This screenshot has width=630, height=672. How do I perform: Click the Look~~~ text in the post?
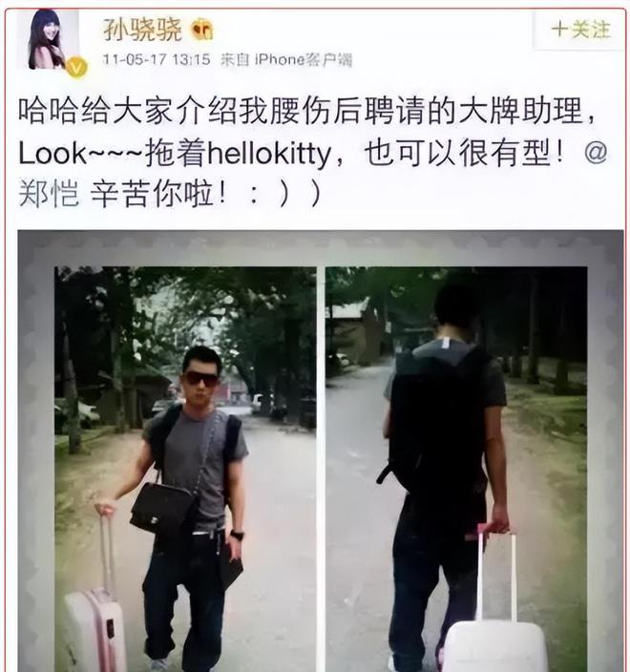click(x=81, y=154)
